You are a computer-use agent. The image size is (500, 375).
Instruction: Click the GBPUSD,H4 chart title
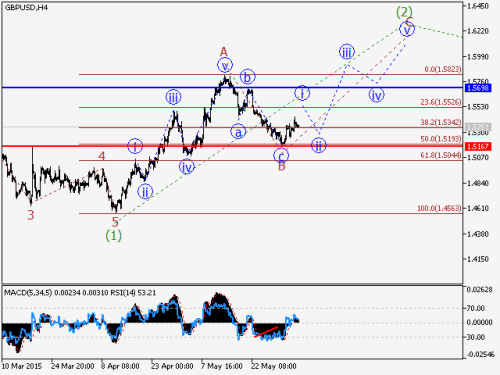pyautogui.click(x=26, y=8)
